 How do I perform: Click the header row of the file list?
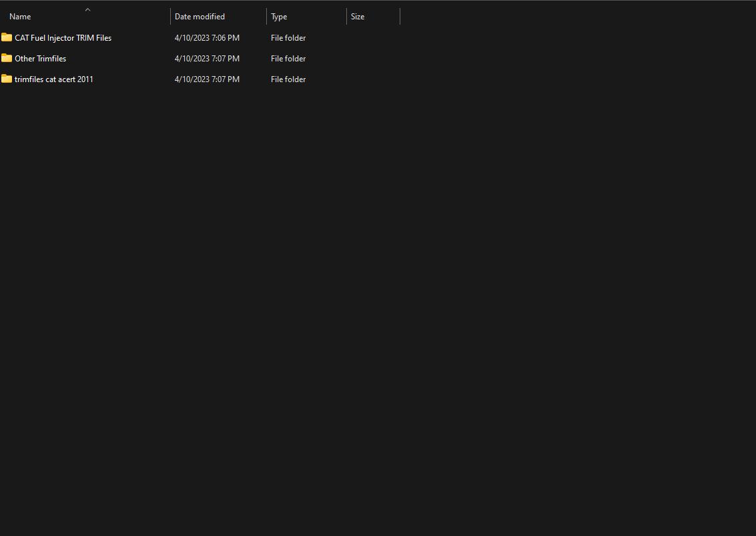[467, 16]
